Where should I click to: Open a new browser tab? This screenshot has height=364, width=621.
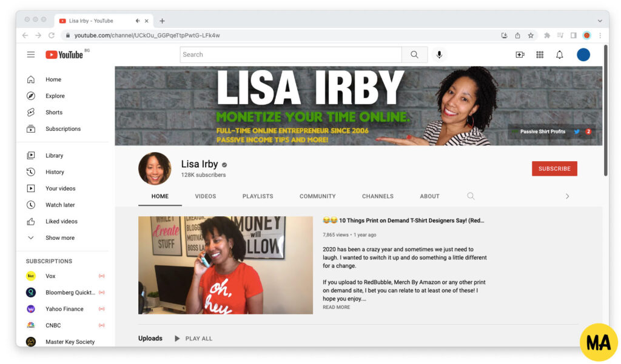(x=162, y=21)
